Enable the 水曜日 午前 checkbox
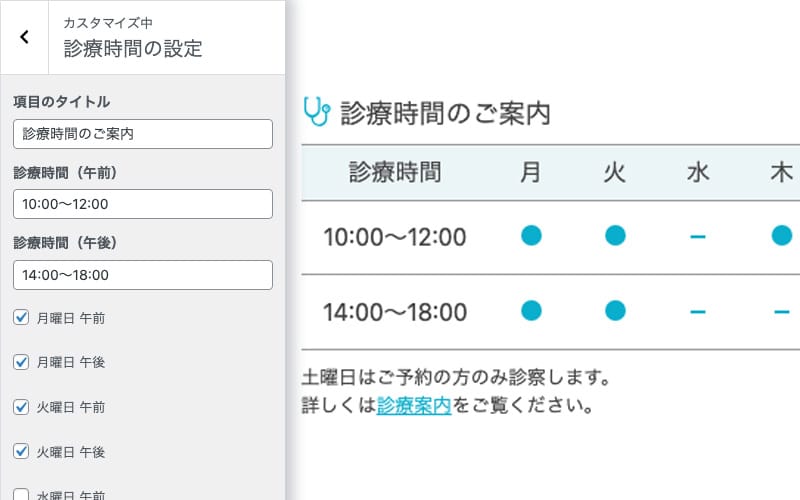 [x=21, y=494]
